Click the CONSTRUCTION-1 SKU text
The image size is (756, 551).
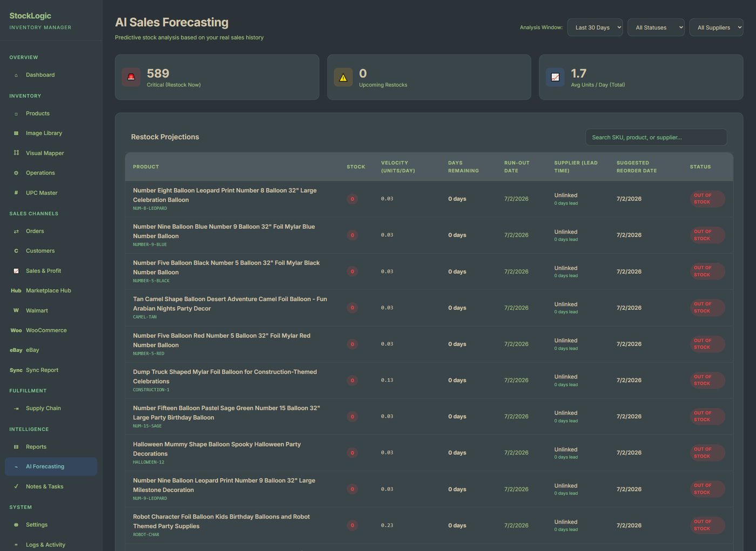point(151,390)
